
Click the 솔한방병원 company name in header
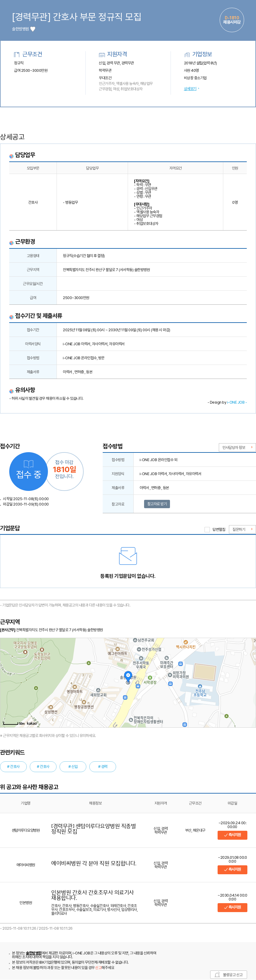[x=20, y=29]
